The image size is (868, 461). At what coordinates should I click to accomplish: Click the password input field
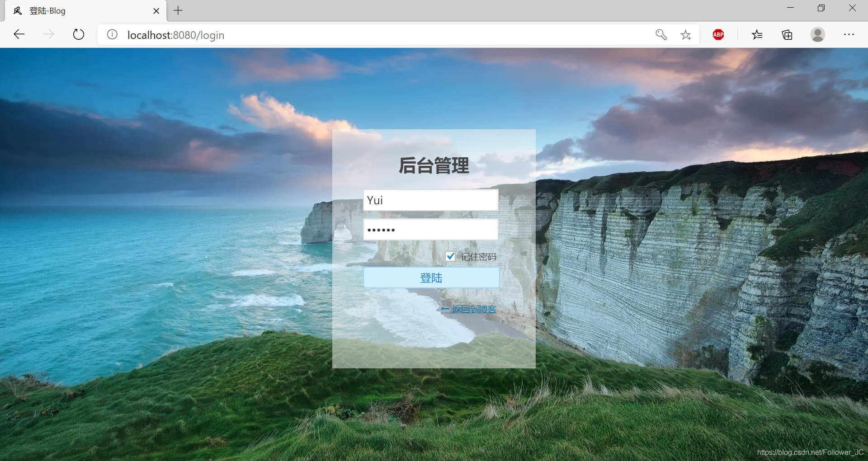[431, 230]
